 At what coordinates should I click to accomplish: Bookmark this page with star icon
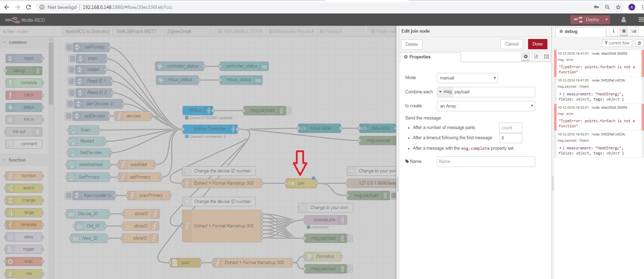(618, 7)
